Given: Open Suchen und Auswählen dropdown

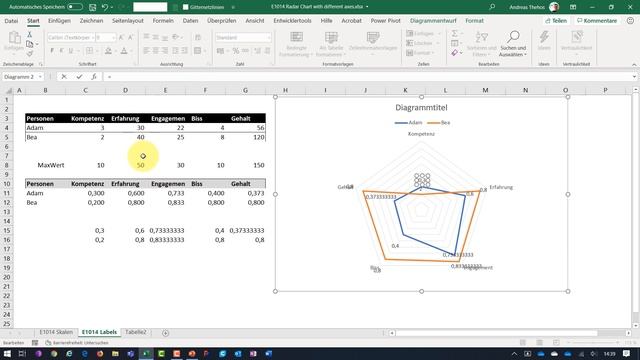Looking at the screenshot, I should coord(513,44).
